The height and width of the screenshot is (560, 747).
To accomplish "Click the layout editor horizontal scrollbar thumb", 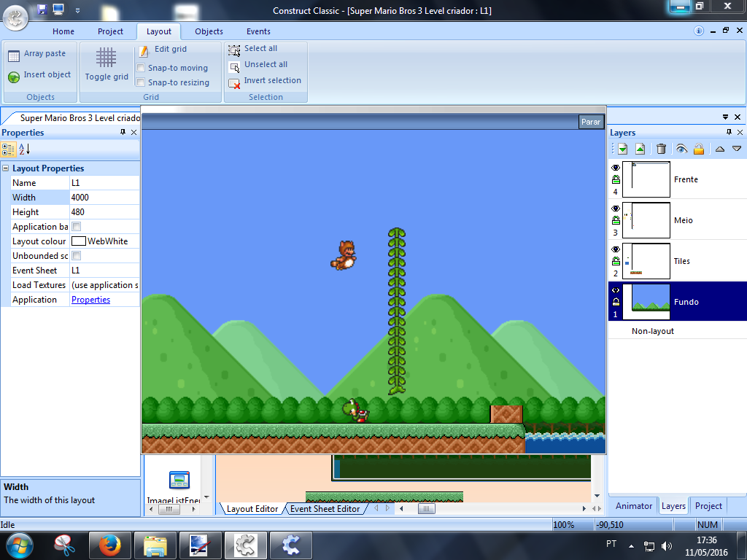I will click(x=426, y=508).
